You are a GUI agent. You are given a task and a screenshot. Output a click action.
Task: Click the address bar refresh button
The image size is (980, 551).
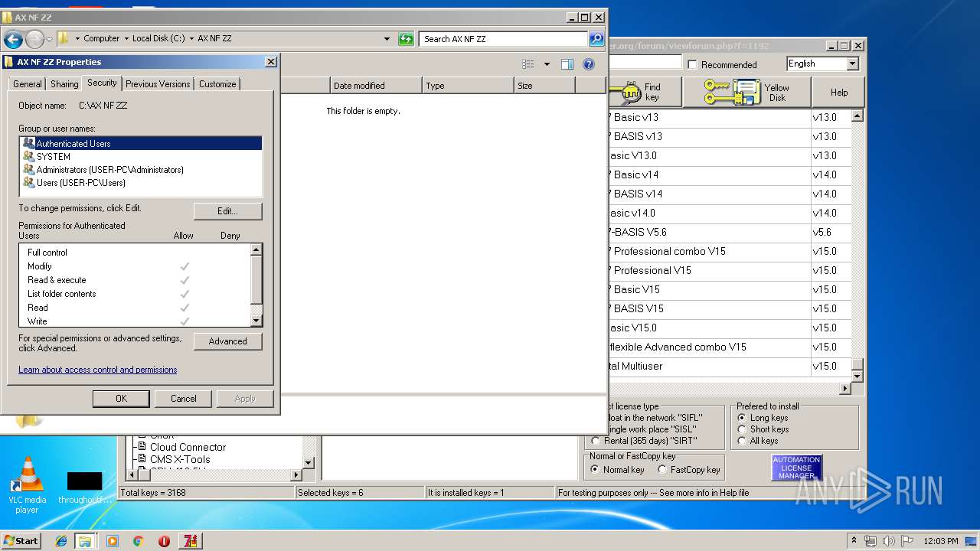click(406, 39)
